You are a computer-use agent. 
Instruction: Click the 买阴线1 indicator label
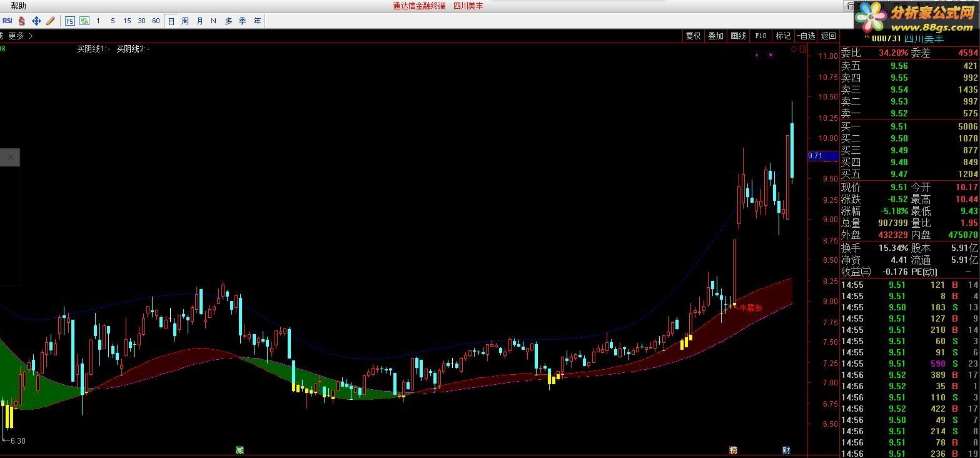click(x=93, y=49)
